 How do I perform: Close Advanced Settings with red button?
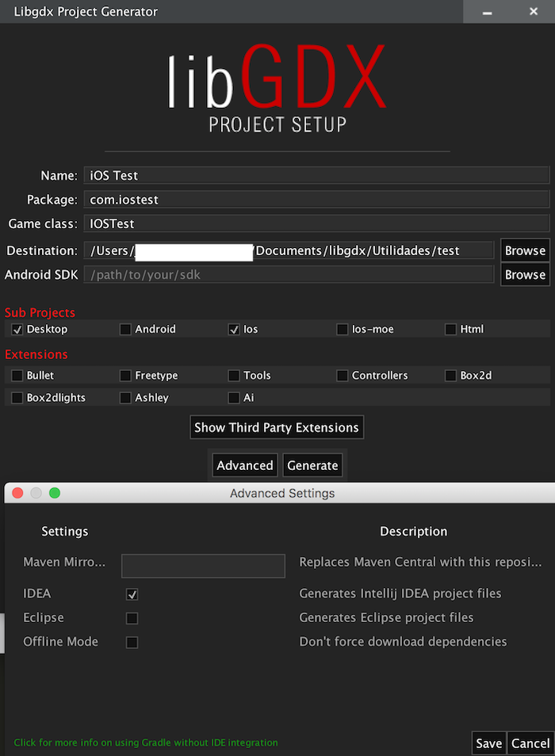click(17, 493)
